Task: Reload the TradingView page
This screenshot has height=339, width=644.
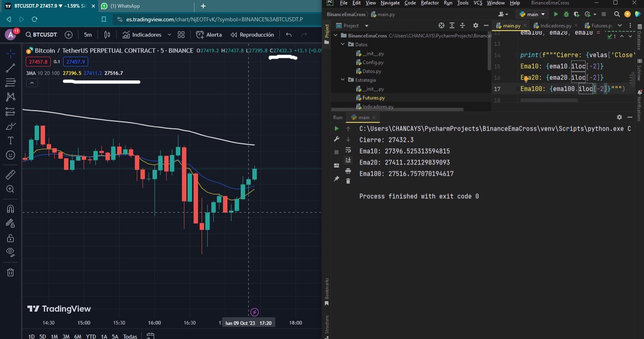Action: pos(35,19)
